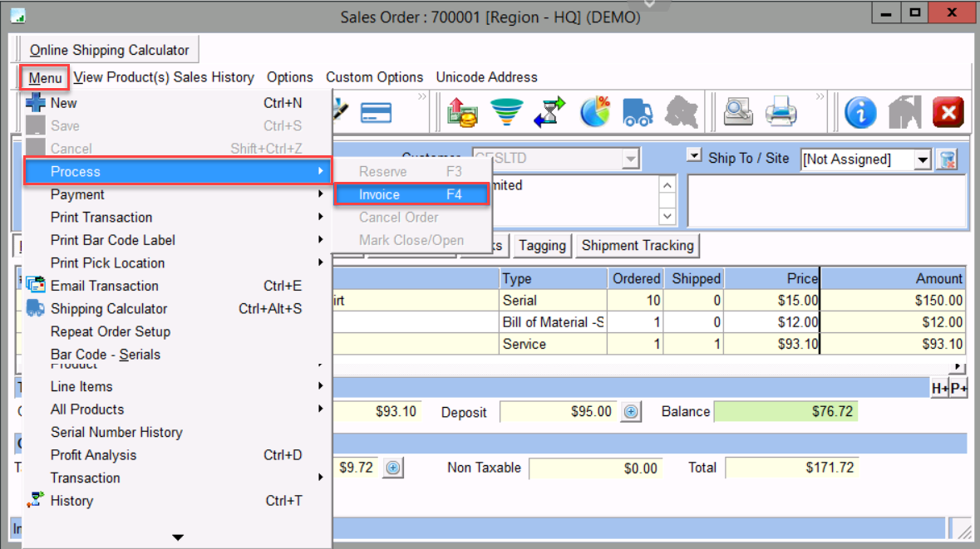
Task: Click the hourglass with arrows icon
Action: (x=549, y=112)
